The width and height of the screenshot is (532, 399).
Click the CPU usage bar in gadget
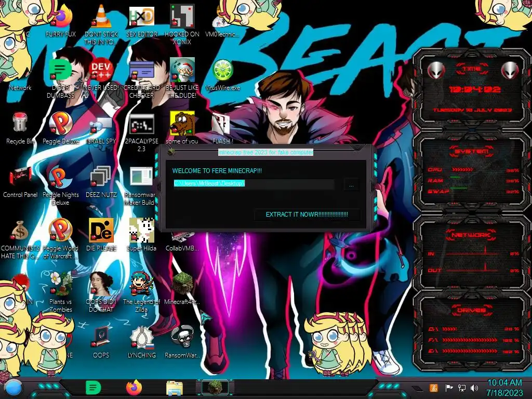(x=462, y=169)
